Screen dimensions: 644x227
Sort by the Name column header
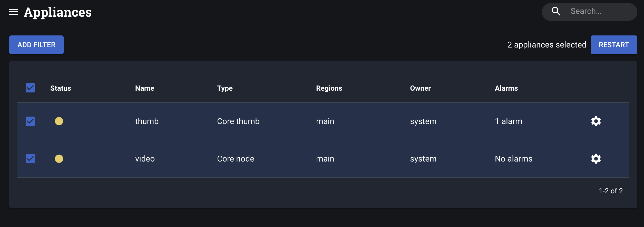coord(145,88)
